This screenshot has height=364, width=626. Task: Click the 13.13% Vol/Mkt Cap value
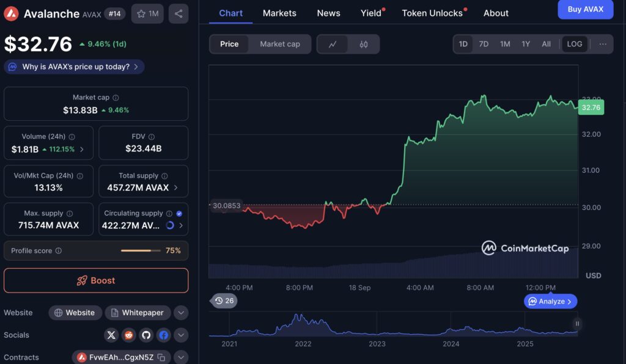point(48,187)
